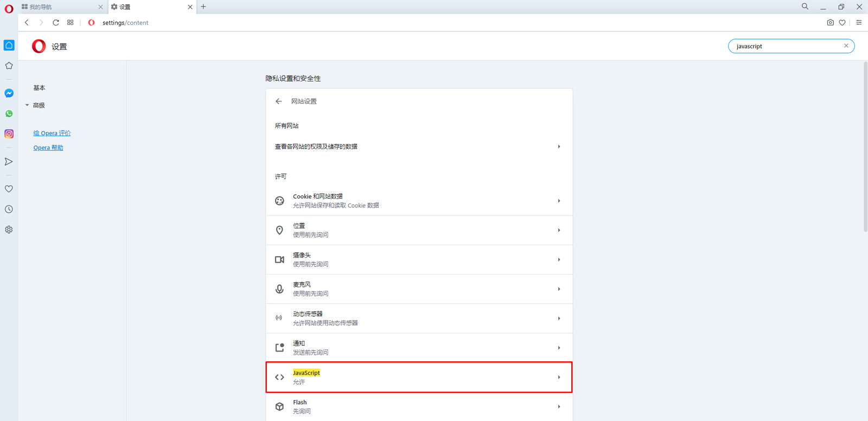Click the settings search input field
Screen dimensions: 868x421
pos(786,46)
